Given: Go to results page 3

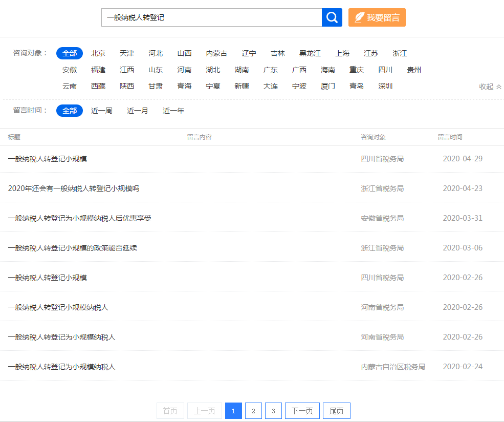Looking at the screenshot, I should click(x=273, y=411).
